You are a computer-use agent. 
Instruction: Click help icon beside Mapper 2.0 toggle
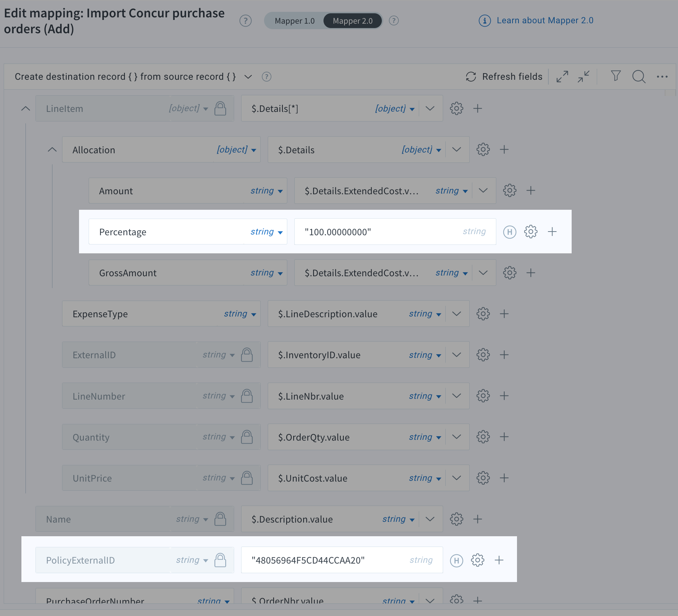point(394,21)
